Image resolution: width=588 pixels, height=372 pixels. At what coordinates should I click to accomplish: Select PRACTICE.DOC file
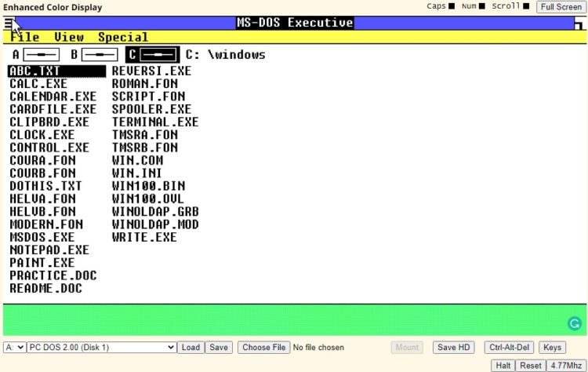(x=53, y=275)
